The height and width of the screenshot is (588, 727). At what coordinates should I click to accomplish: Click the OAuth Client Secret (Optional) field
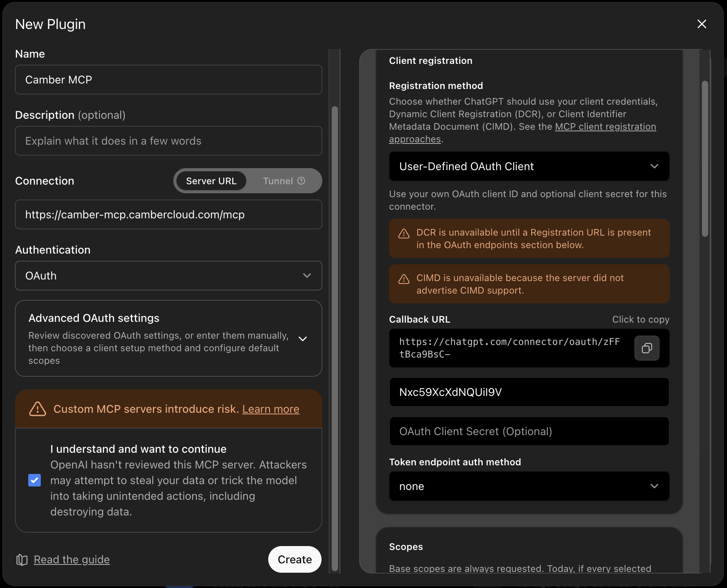pyautogui.click(x=529, y=431)
